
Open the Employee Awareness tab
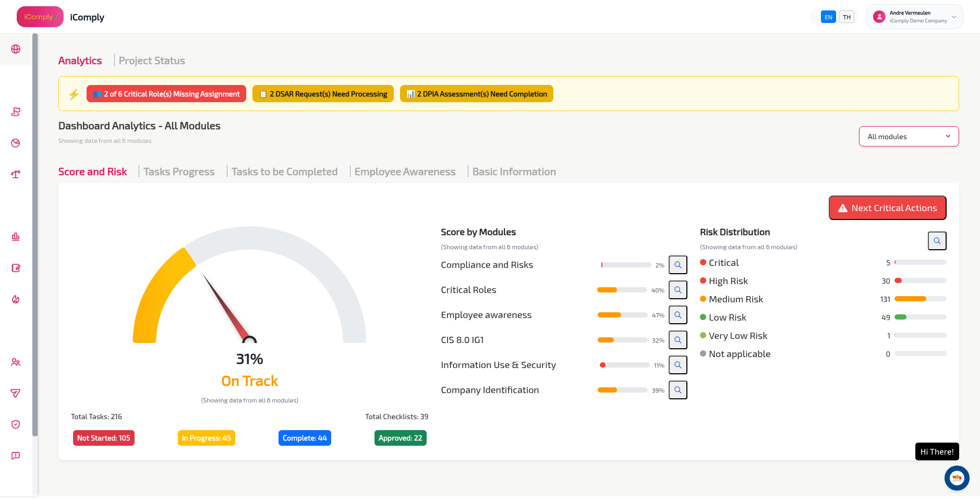pyautogui.click(x=405, y=172)
